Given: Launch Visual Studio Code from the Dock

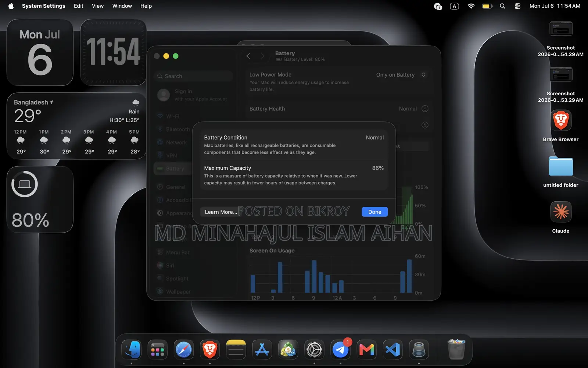Looking at the screenshot, I should click(x=393, y=350).
